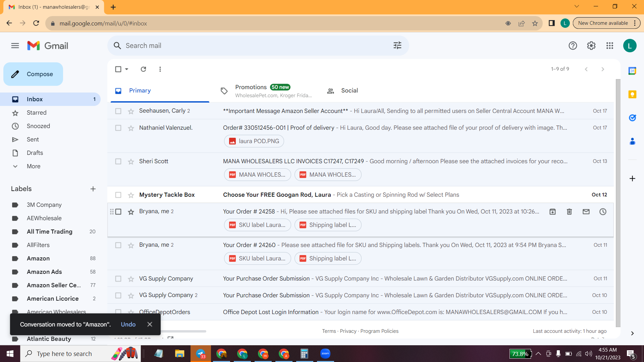Open Google Calendar side panel icon
This screenshot has width=644, height=362.
(632, 71)
